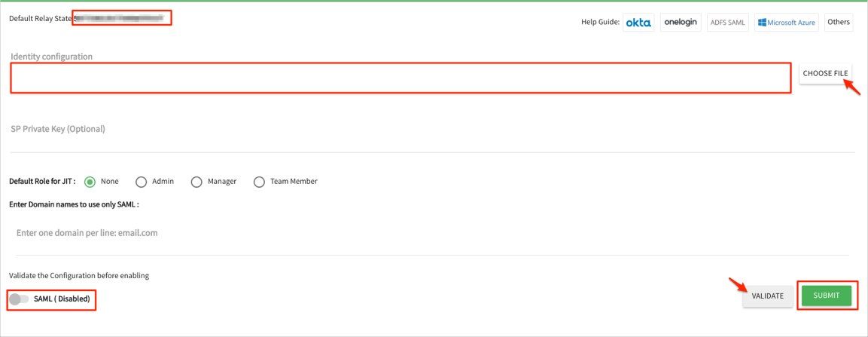
Task: Select None as default JIT role
Action: pyautogui.click(x=90, y=182)
